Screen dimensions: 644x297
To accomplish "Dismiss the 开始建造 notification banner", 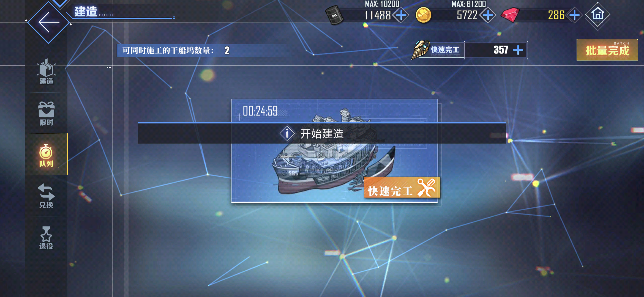I will tap(322, 133).
